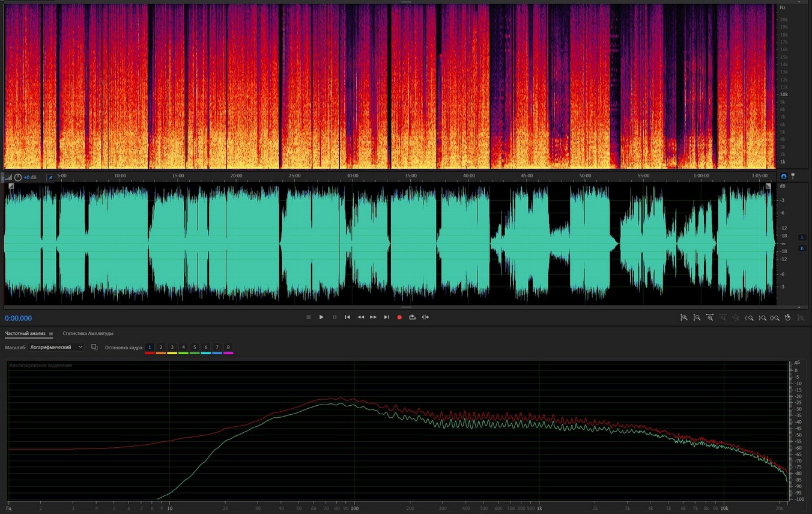812x514 pixels.
Task: Click hold frame button 8
Action: 228,347
